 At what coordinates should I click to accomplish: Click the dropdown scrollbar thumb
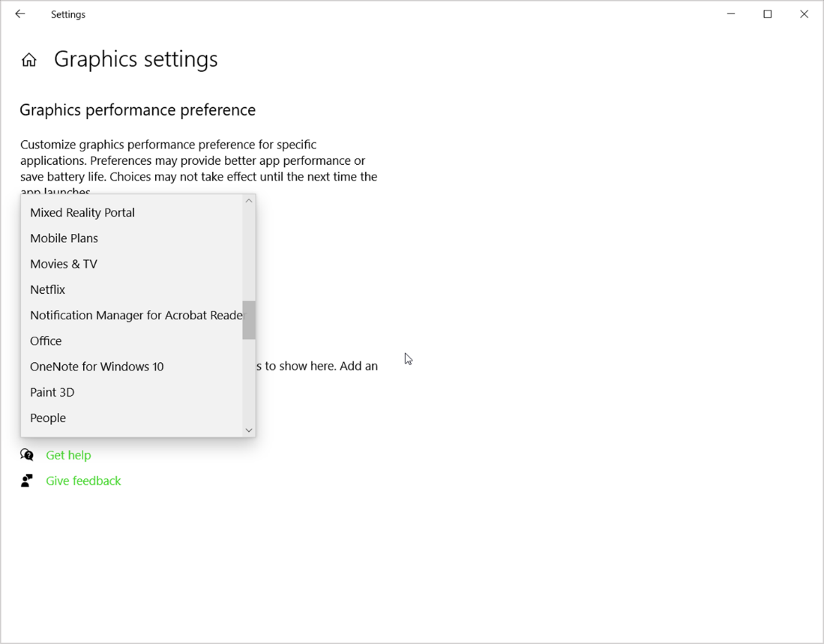click(249, 319)
